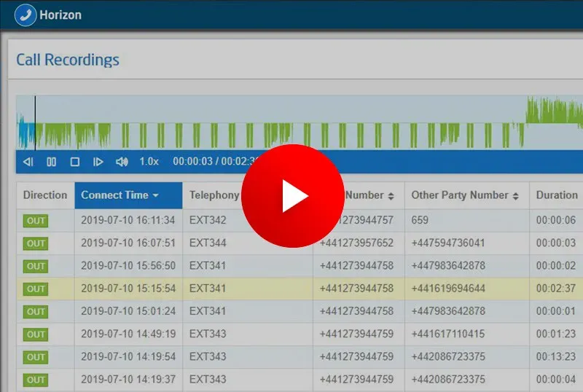Click the Direction column header
Image resolution: width=583 pixels, height=392 pixels.
pos(45,195)
